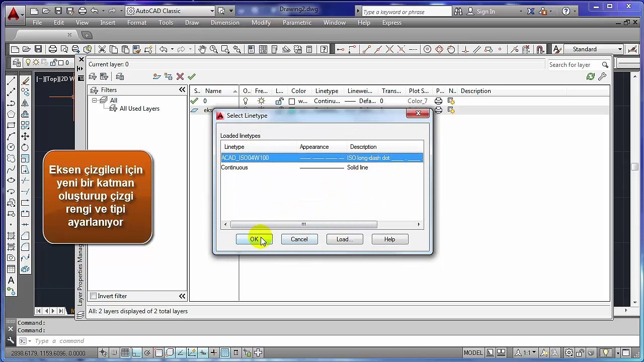
Task: Click the Cut scissors icon
Action: (x=102, y=49)
